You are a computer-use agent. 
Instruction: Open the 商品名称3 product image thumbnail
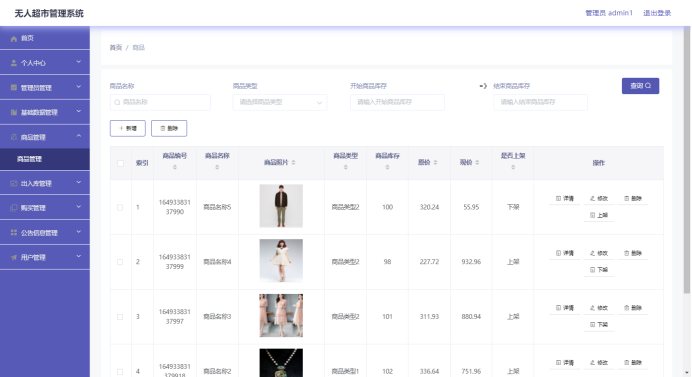point(281,316)
